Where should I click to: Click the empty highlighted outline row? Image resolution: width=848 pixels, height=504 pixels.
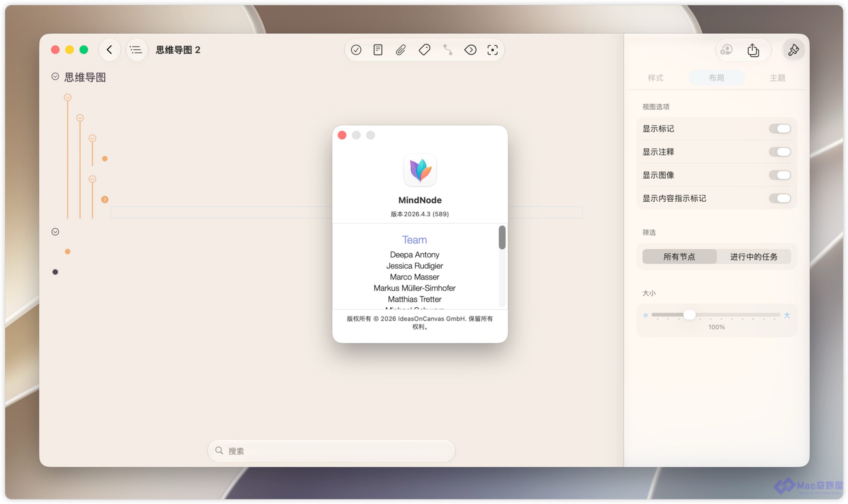coord(346,212)
